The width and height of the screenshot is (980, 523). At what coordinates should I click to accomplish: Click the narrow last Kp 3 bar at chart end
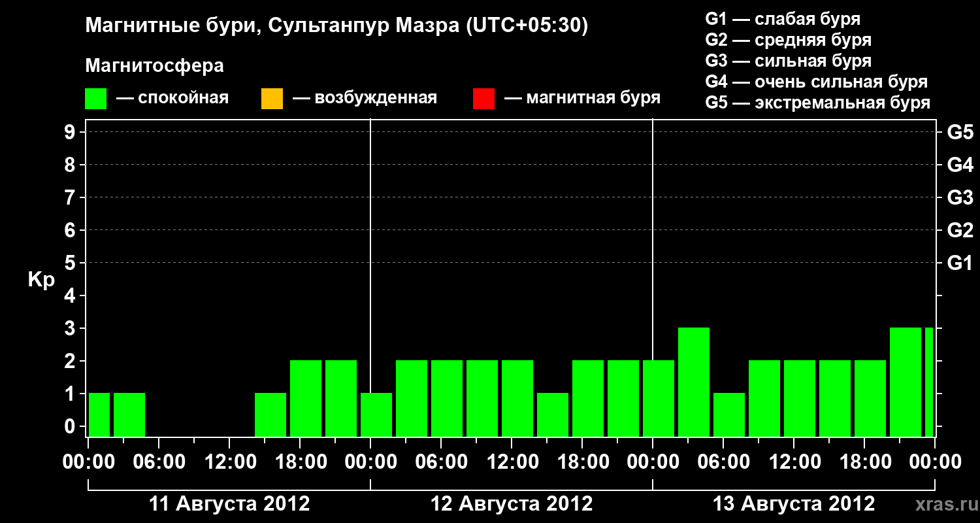929,382
